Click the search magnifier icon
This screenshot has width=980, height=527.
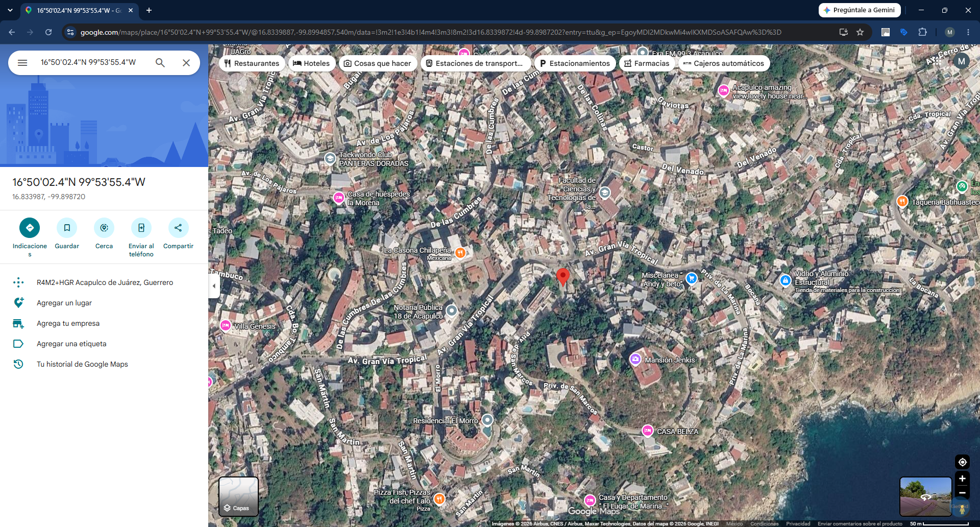[x=160, y=63]
